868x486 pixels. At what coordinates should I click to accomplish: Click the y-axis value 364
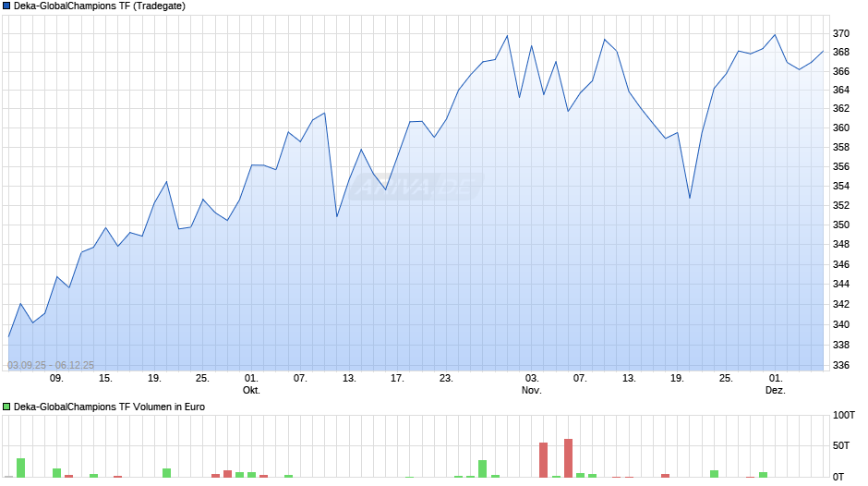[x=841, y=90]
